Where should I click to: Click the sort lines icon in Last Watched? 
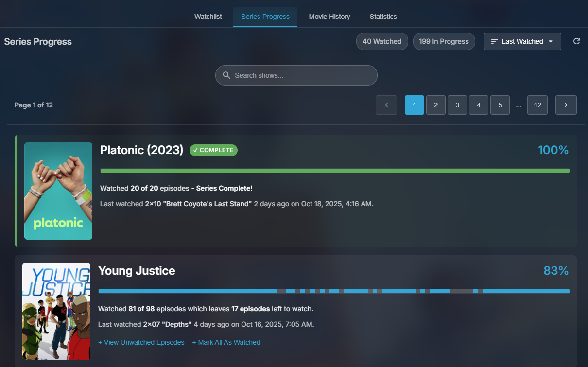point(494,41)
